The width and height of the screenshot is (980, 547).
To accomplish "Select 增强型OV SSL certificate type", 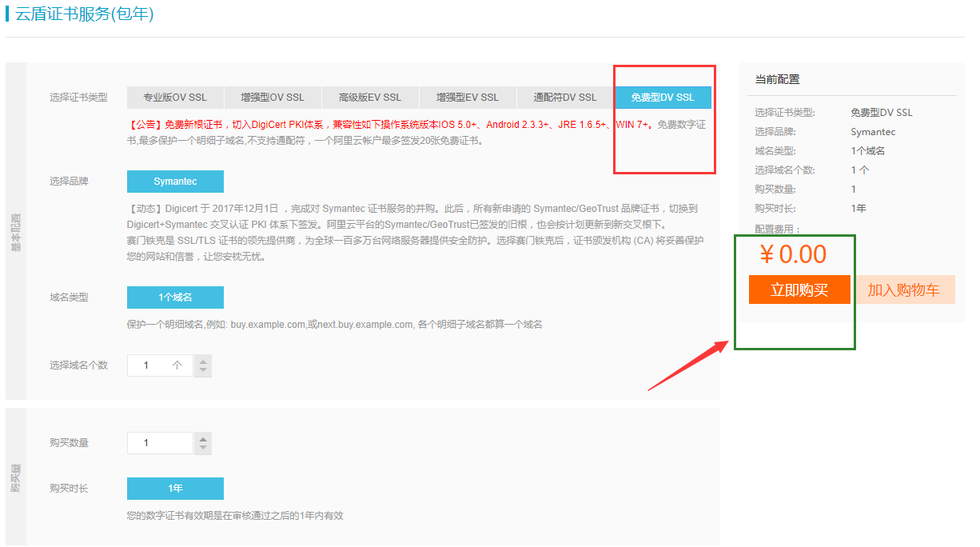I will click(273, 98).
